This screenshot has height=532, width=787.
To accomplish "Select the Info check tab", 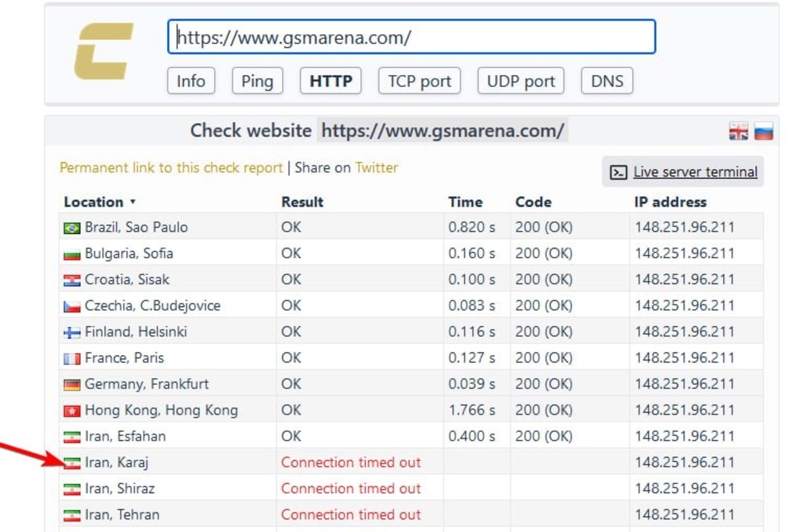I will tap(191, 81).
